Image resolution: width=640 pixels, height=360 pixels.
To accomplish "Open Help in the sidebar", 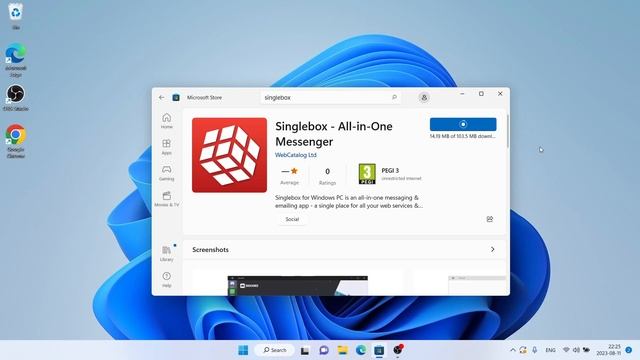I will (x=167, y=280).
